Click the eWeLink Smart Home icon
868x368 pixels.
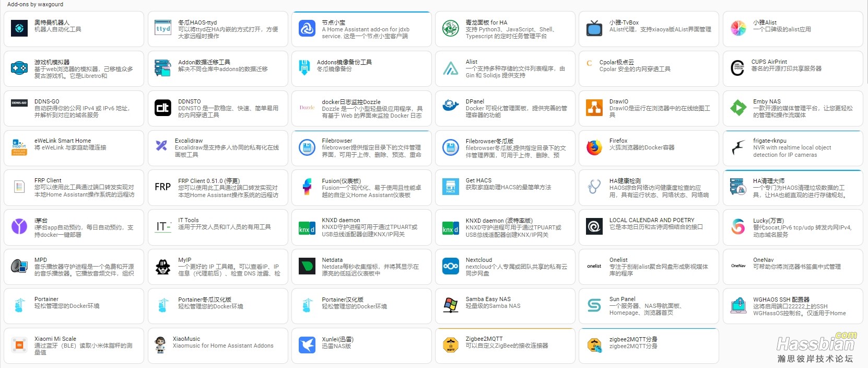click(19, 147)
